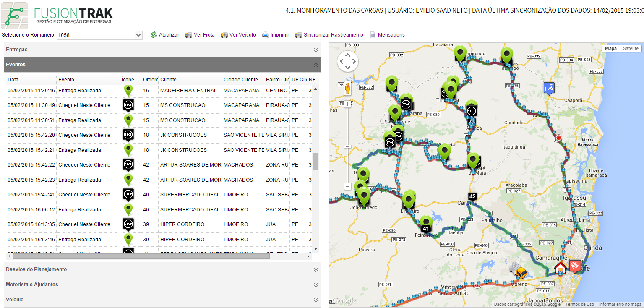This screenshot has height=308, width=644.
Task: Click the Ver Veículo link
Action: point(242,35)
